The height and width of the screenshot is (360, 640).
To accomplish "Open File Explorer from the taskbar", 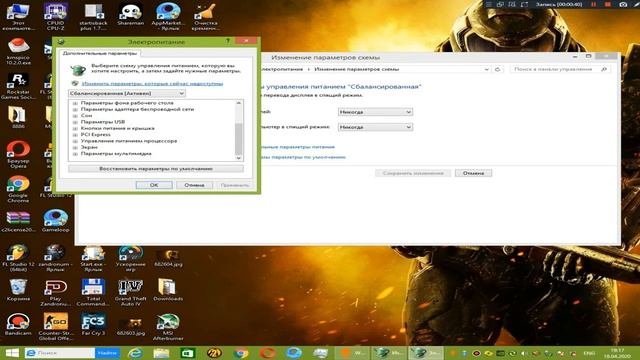I will [x=161, y=353].
